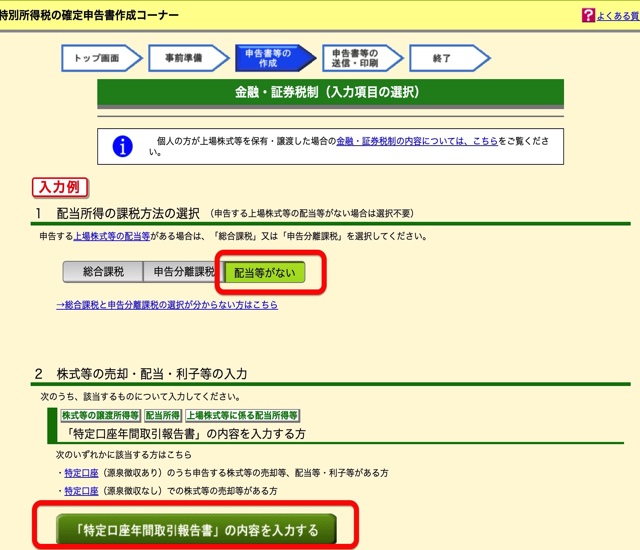640x550 pixels.
Task: Click the red question mark help icon
Action: click(x=588, y=16)
